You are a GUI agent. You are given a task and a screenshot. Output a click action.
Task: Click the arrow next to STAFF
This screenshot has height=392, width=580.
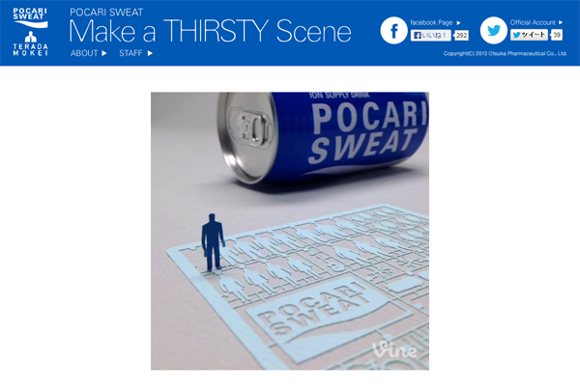point(150,53)
